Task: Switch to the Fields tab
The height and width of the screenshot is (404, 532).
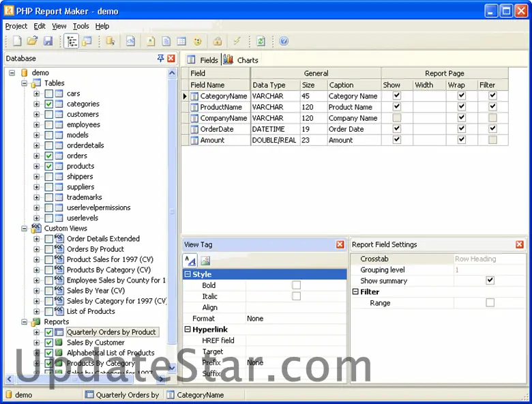Action: coord(203,60)
